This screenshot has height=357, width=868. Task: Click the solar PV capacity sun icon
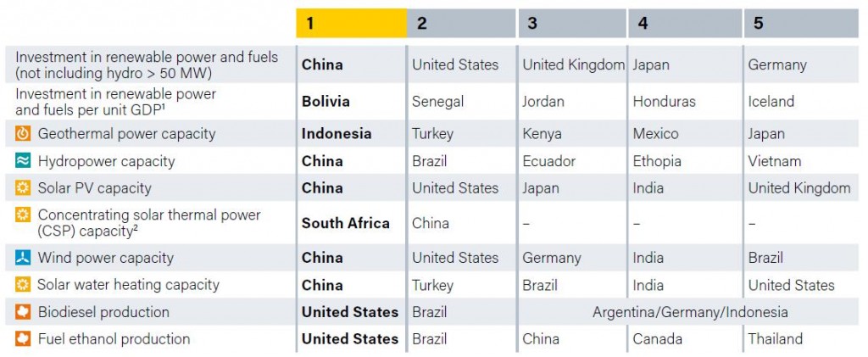pos(23,188)
